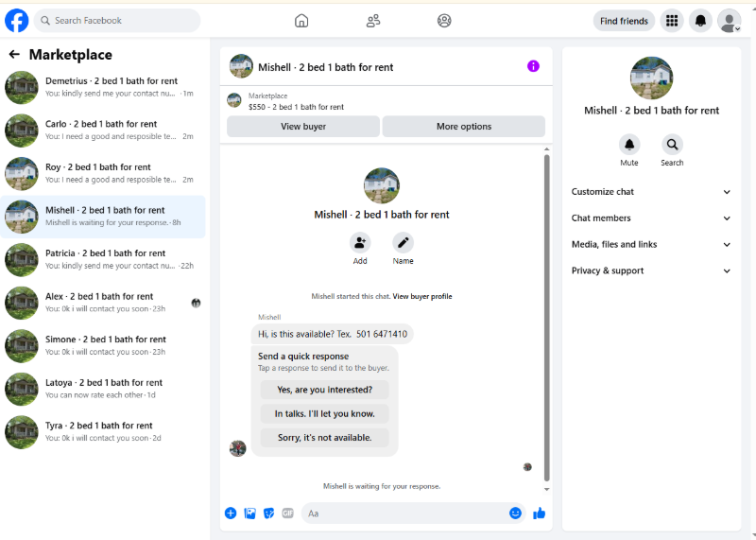Expand Media, files and links section

[651, 244]
